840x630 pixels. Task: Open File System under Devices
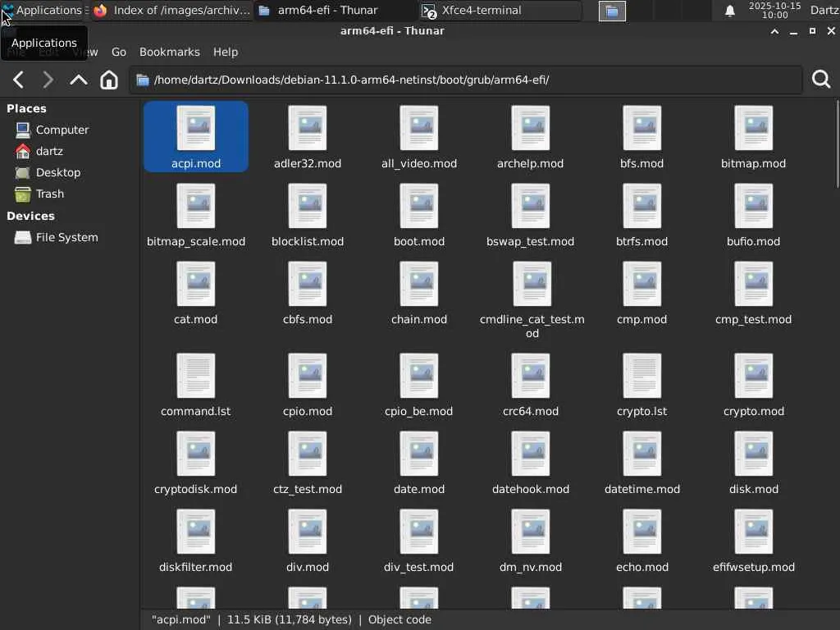point(66,237)
